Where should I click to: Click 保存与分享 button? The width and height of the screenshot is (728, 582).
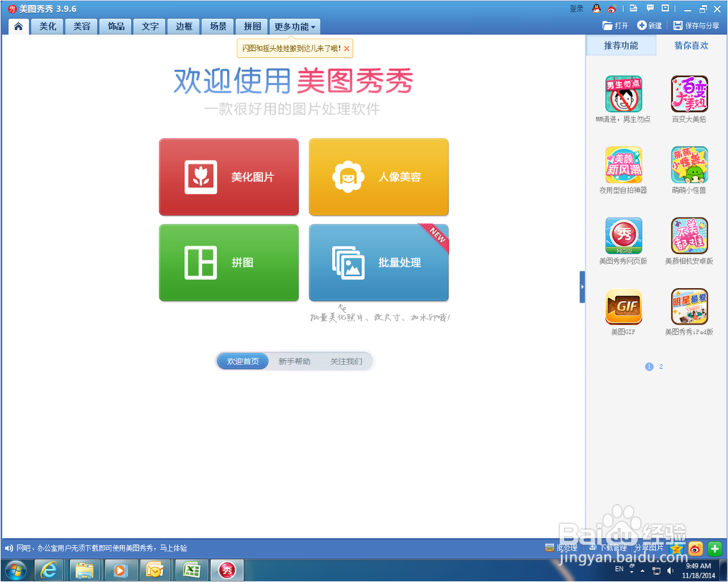point(696,25)
